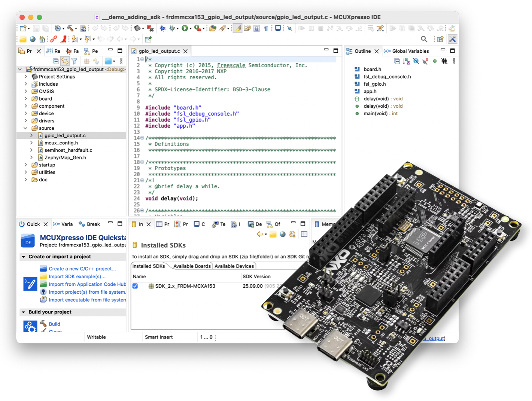This screenshot has height=401, width=532.
Task: Click Import project(s) from file system link
Action: click(x=87, y=292)
